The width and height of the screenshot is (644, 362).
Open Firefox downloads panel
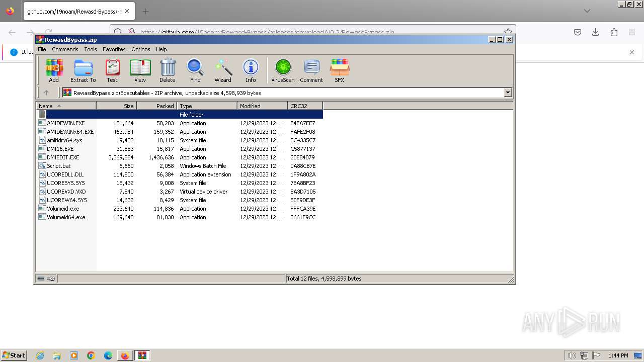point(596,32)
